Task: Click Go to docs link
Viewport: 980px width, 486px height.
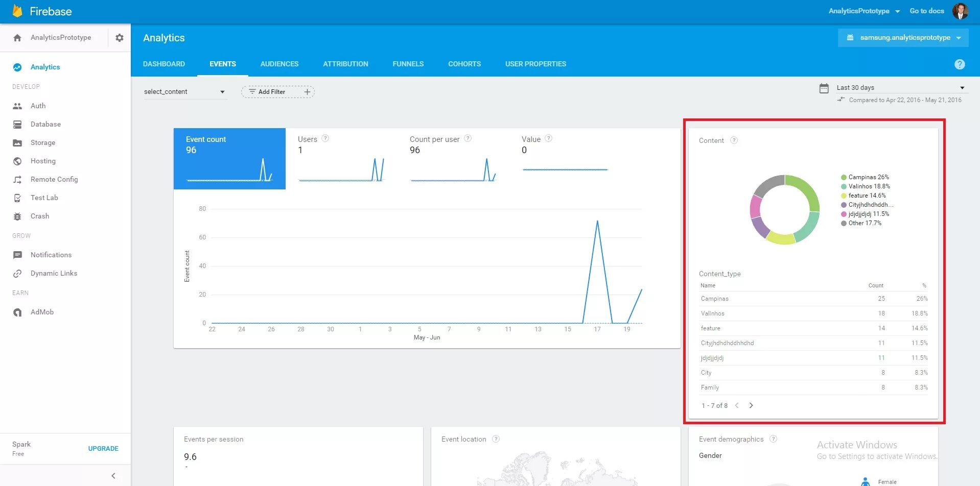Action: pos(927,11)
